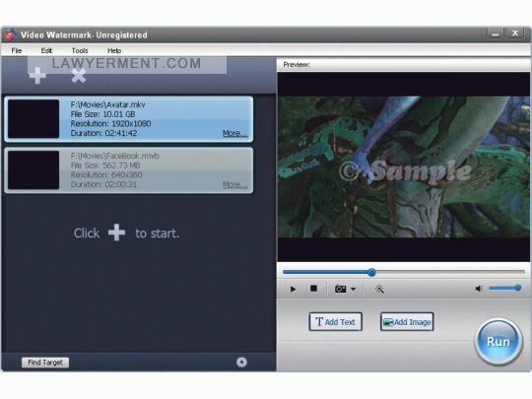Click the sparkle effects icon
The image size is (532, 399).
pos(379,289)
